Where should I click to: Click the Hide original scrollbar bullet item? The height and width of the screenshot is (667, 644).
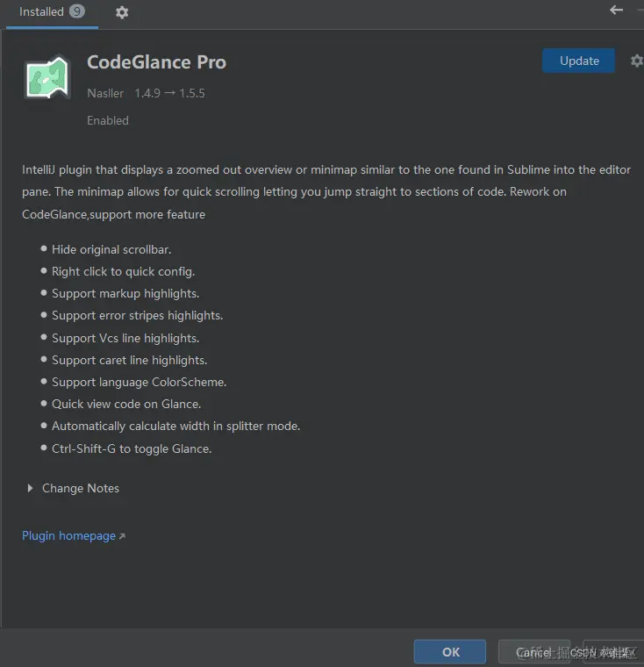pyautogui.click(x=111, y=249)
